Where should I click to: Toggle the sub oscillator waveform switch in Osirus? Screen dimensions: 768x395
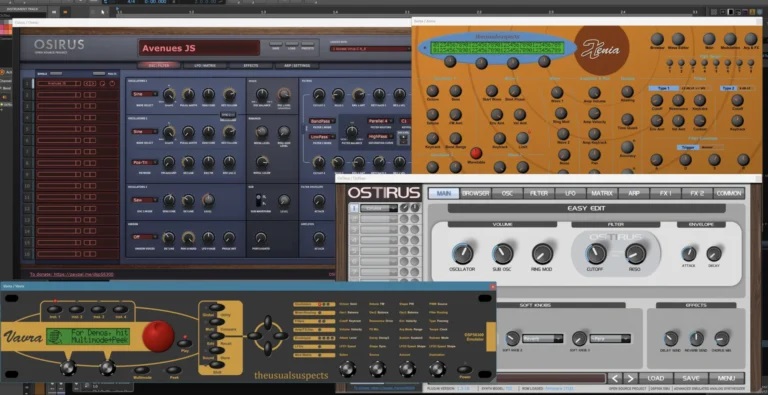259,200
